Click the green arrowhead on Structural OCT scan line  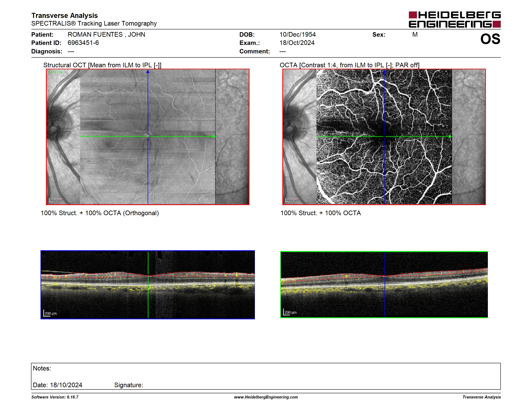(x=214, y=137)
